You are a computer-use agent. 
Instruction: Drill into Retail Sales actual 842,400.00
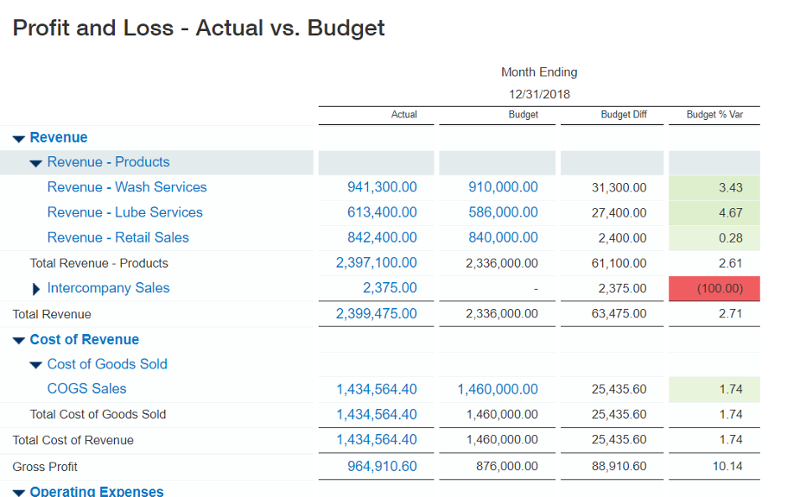coord(382,237)
